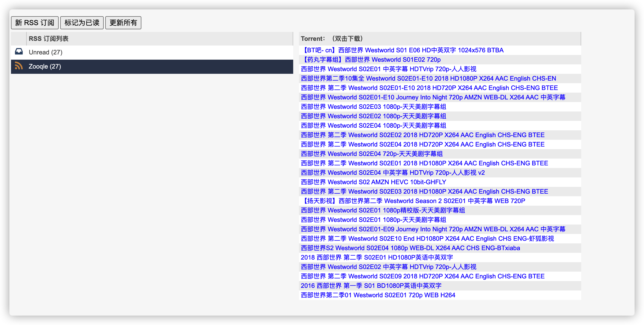
Task: Open the BT吧 Westworld S01 E06 torrent link
Action: point(402,50)
